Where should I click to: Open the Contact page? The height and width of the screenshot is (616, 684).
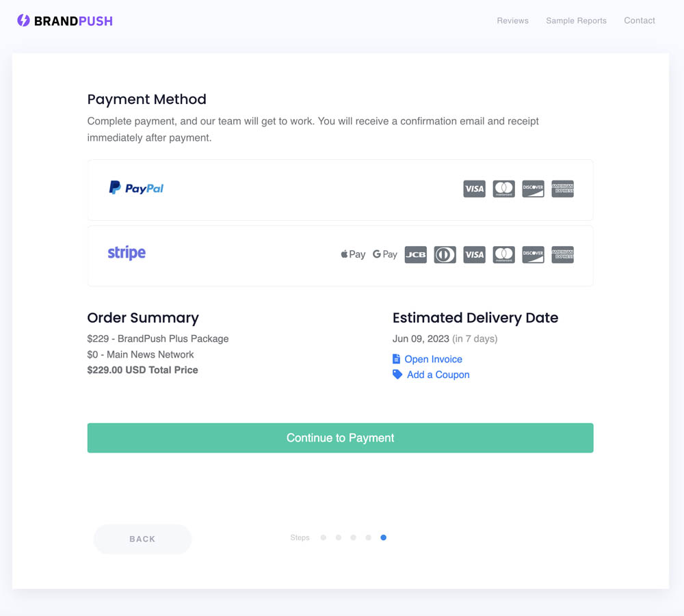[639, 21]
